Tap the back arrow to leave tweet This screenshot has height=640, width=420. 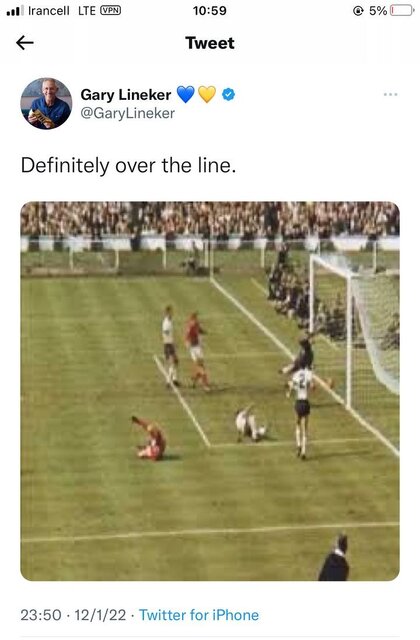pos(24,42)
